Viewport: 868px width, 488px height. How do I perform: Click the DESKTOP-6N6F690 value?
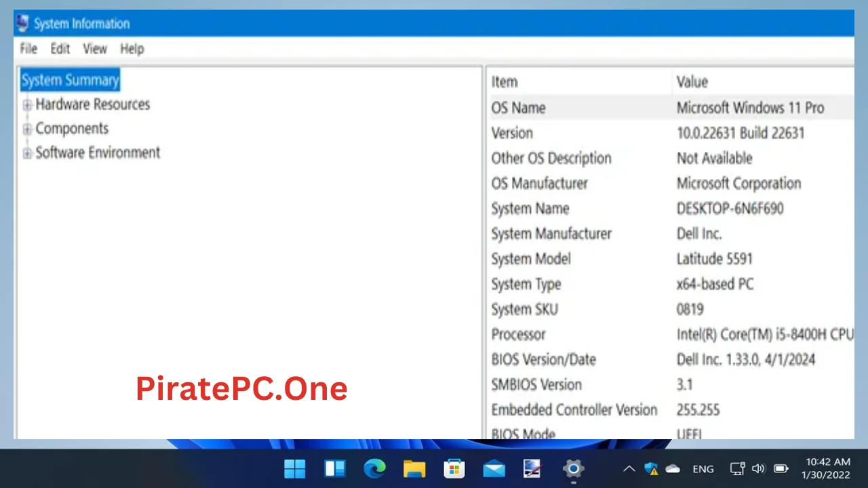[730, 208]
